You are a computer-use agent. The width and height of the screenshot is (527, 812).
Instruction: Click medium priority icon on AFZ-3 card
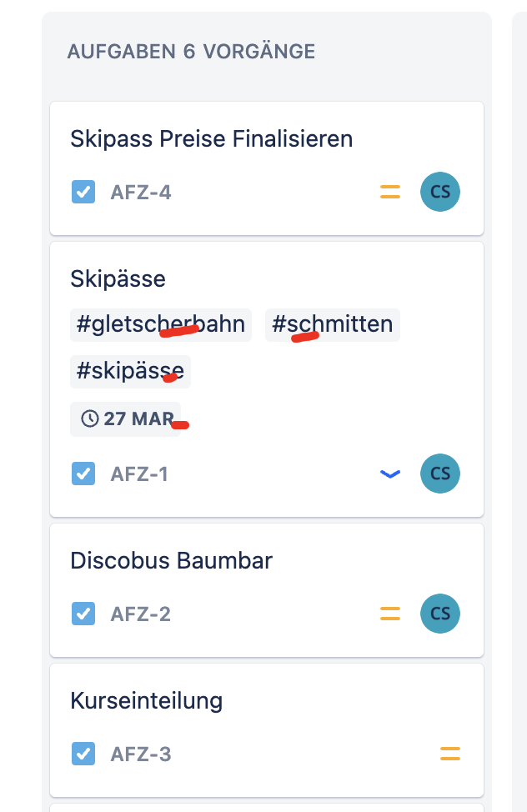(450, 754)
